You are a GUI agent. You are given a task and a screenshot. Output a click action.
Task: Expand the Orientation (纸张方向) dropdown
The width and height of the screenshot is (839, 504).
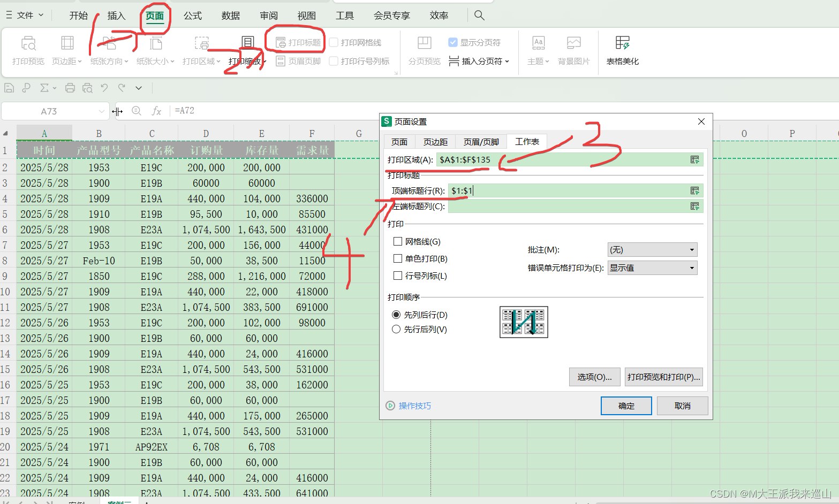click(126, 62)
